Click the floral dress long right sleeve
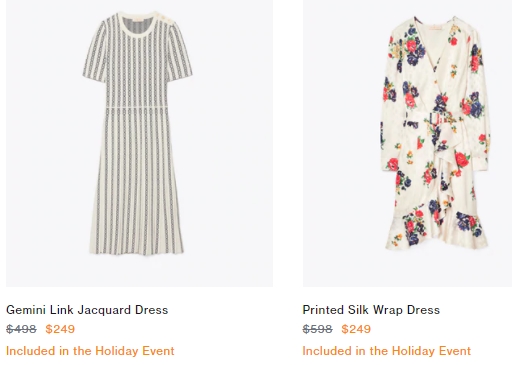Image resolution: width=512 pixels, height=365 pixels. click(x=477, y=100)
